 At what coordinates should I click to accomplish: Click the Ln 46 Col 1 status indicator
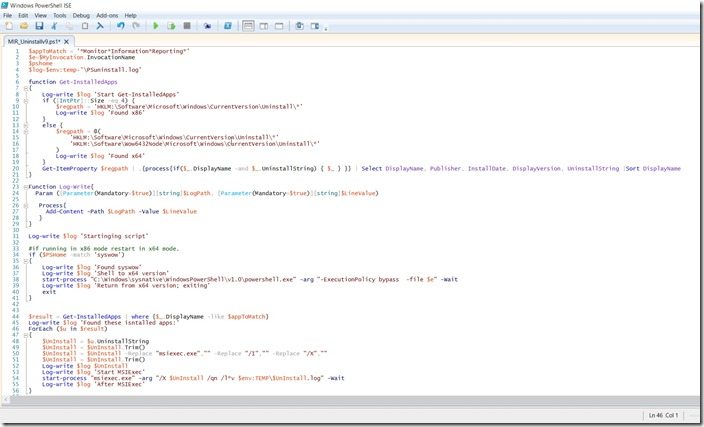tap(664, 415)
